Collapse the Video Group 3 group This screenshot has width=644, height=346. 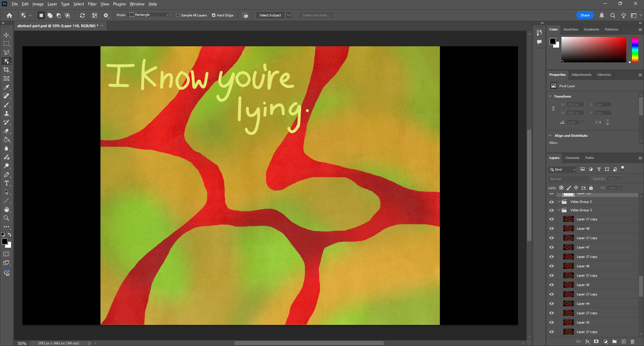tap(559, 210)
